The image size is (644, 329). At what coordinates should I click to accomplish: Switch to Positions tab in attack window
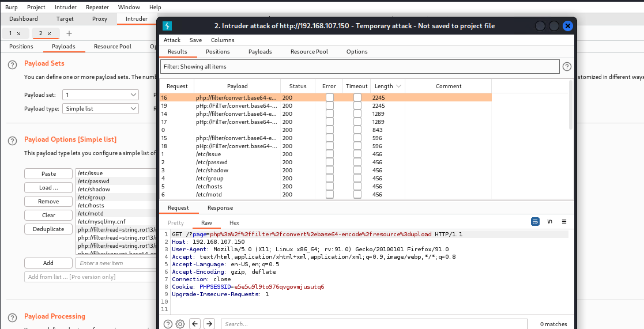(218, 52)
